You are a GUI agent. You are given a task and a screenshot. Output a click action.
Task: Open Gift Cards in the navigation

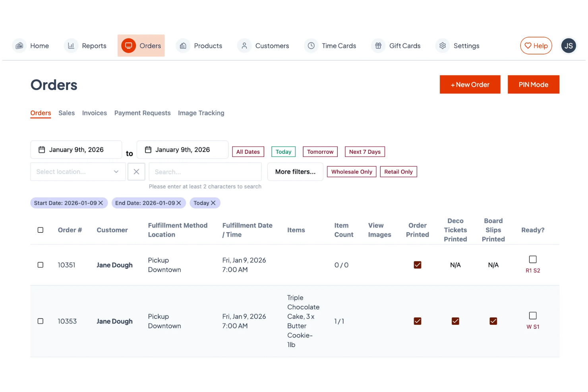[x=396, y=46]
